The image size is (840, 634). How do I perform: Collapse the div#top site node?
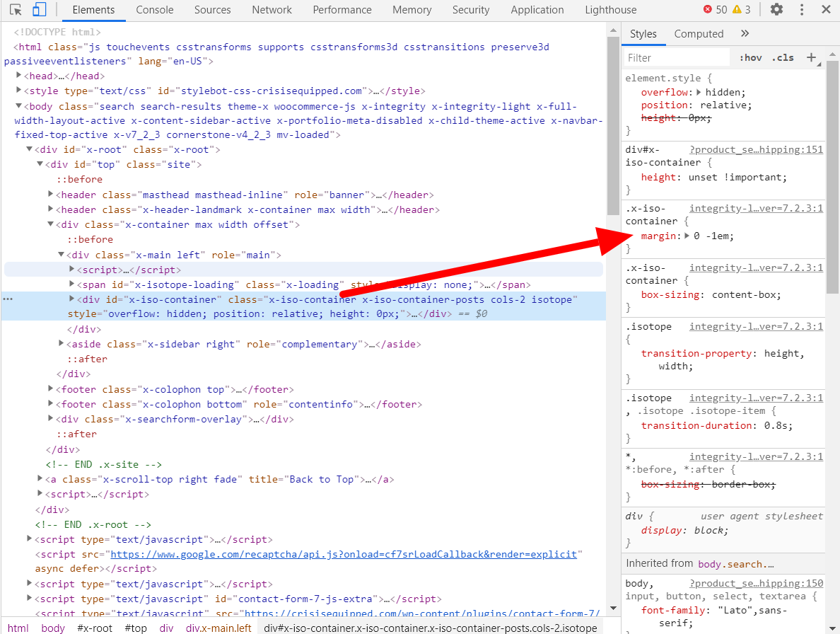40,164
